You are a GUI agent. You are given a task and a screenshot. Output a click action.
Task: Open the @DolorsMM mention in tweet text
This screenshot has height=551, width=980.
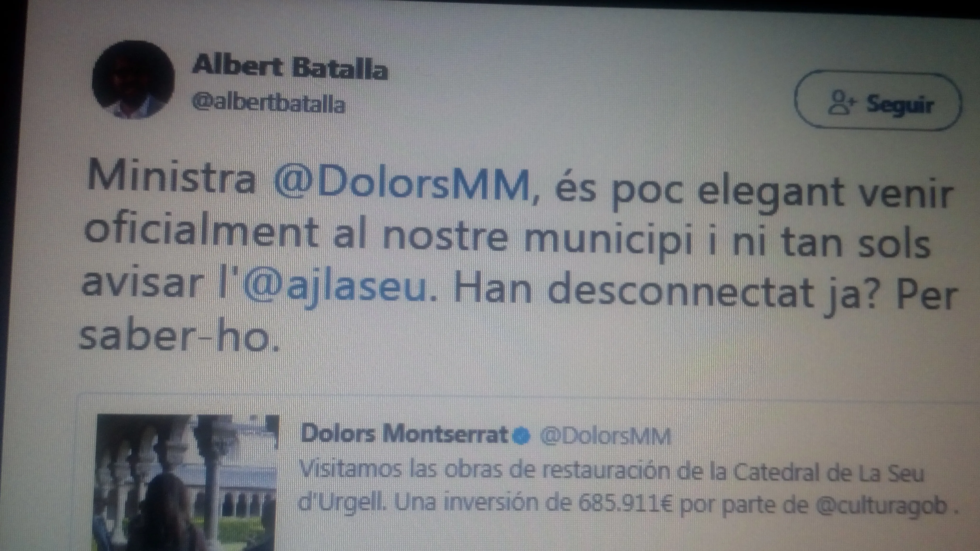point(401,184)
